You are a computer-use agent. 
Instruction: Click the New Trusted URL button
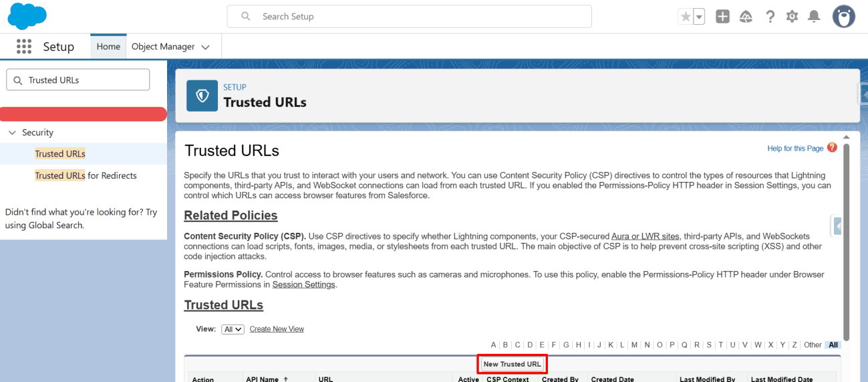pyautogui.click(x=513, y=364)
